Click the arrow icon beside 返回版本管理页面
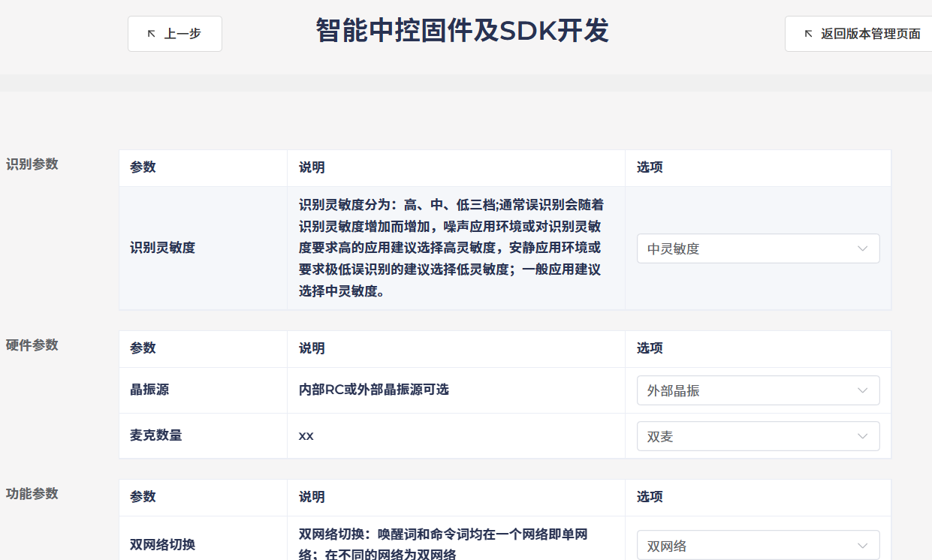Image resolution: width=932 pixels, height=560 pixels. point(808,34)
